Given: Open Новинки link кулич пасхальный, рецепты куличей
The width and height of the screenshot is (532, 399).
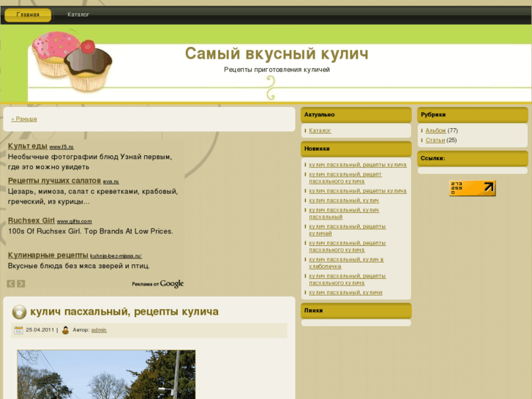Looking at the screenshot, I should (348, 230).
